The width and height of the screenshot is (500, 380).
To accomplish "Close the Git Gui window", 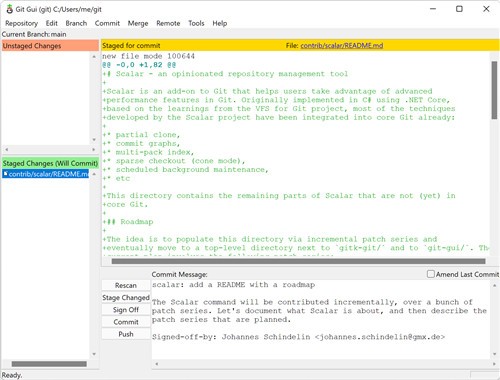I will 486,9.
